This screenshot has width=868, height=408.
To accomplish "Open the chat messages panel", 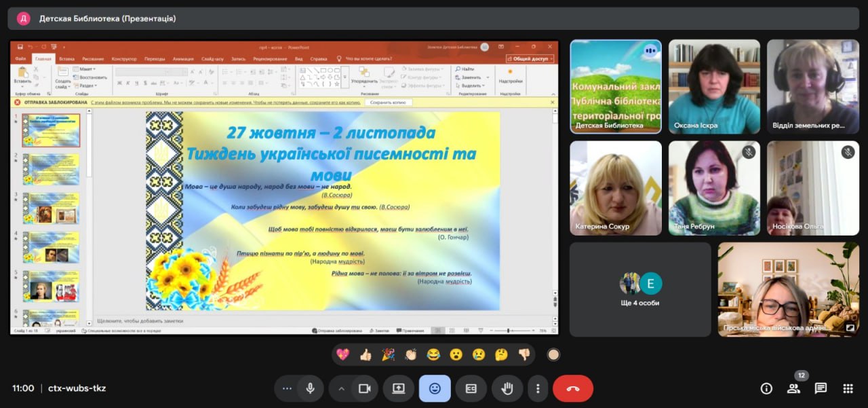I will coord(821,388).
